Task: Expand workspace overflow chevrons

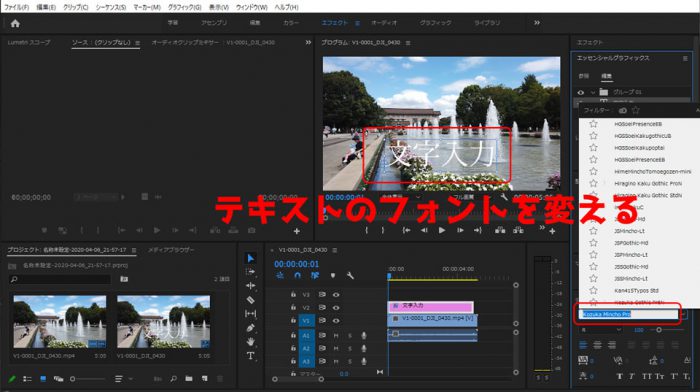Action: [537, 23]
